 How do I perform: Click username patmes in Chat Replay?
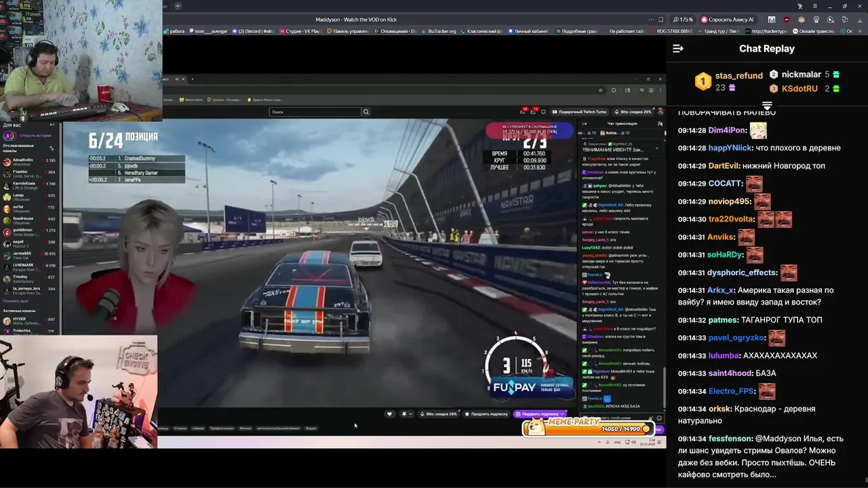(723, 320)
